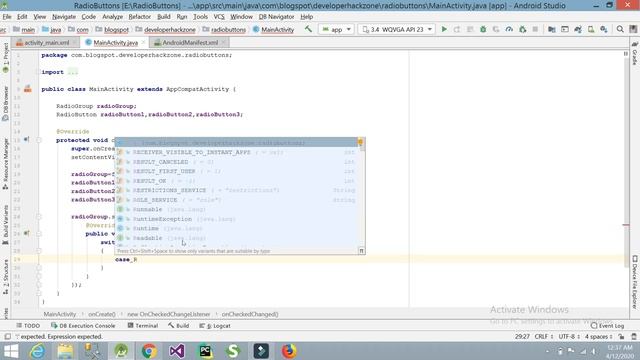Click Apply Changes and Restart Activity icon
The image size is (640, 360).
tap(457, 29)
